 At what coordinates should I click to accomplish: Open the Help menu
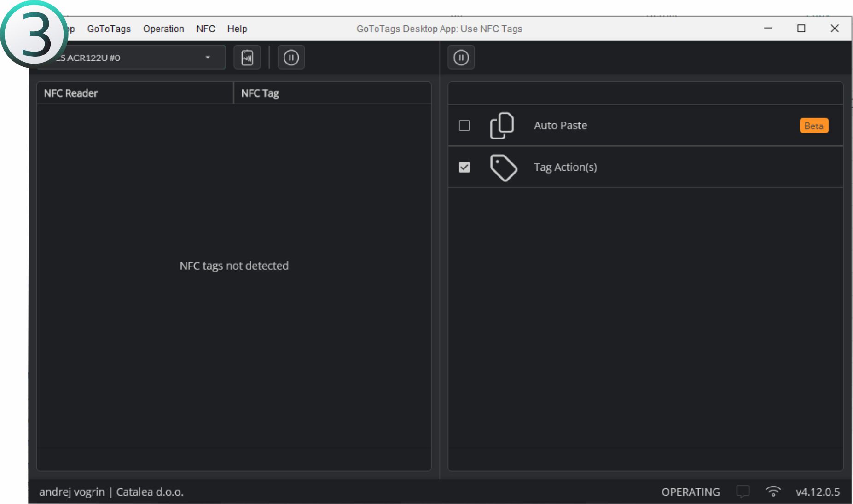(x=237, y=29)
